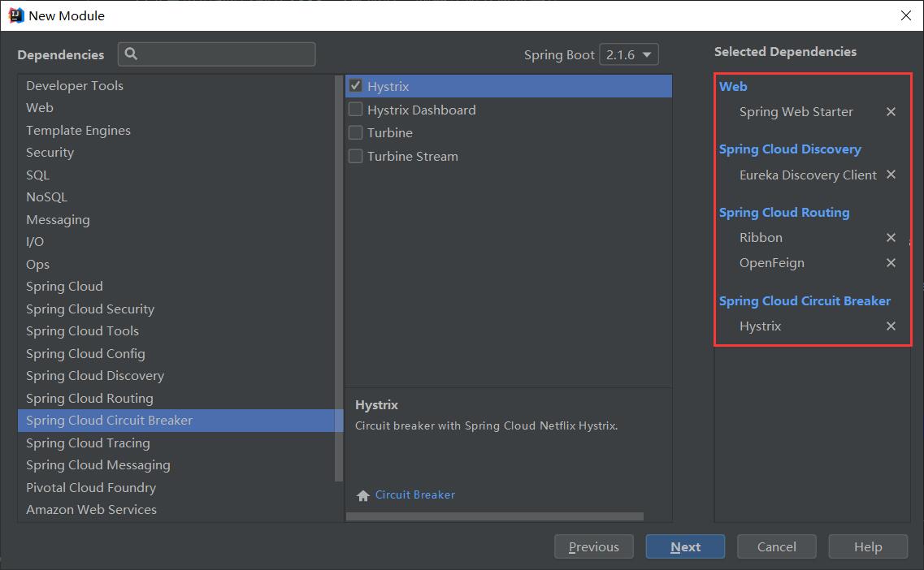Click the category list vertical scrollbar

click(339, 279)
